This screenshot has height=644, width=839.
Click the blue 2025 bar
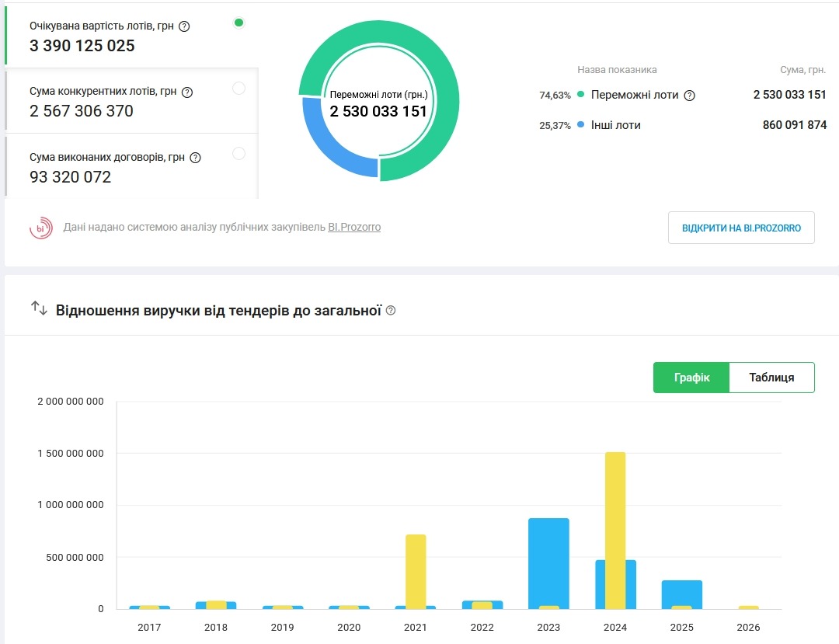[x=682, y=593]
